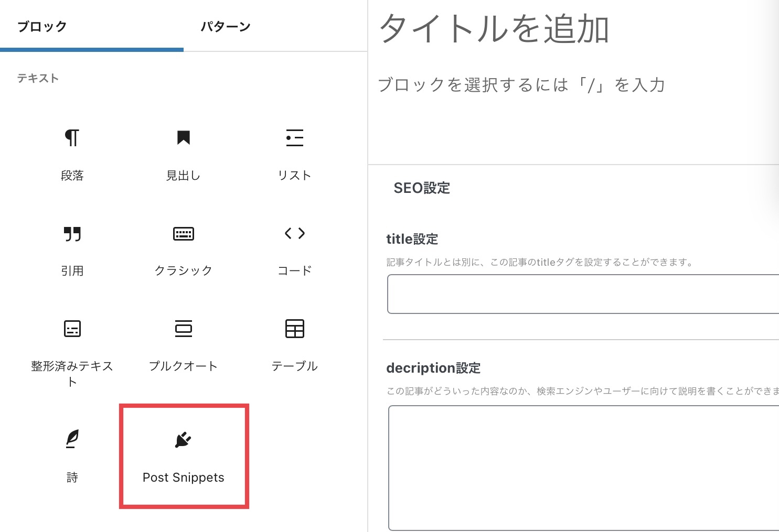Insert a list (リスト) block
The height and width of the screenshot is (532, 779).
[294, 154]
